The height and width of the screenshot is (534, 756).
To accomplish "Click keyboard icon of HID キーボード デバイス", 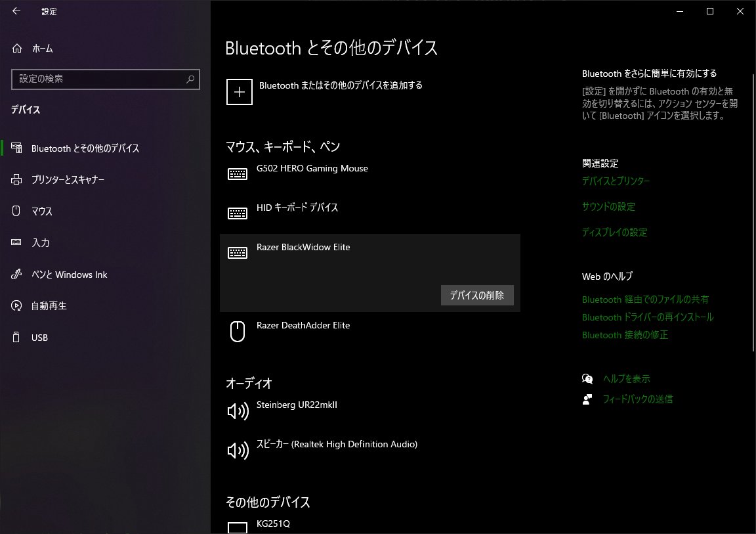I will [237, 213].
